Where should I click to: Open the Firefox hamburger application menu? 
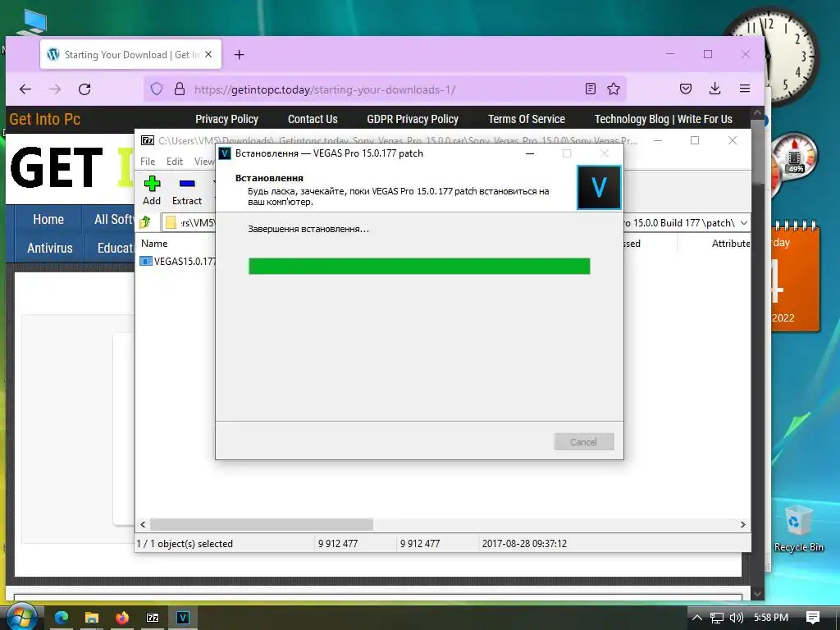pyautogui.click(x=745, y=89)
